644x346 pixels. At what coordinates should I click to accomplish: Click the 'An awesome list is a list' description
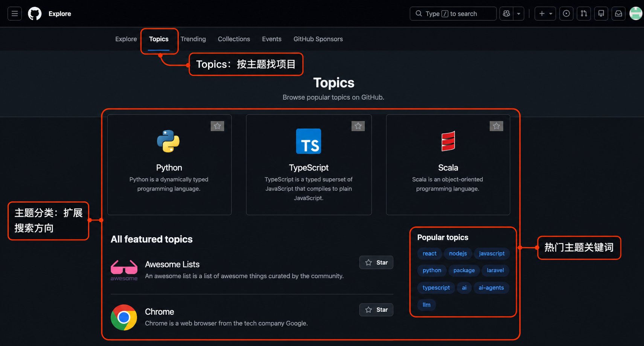point(244,276)
